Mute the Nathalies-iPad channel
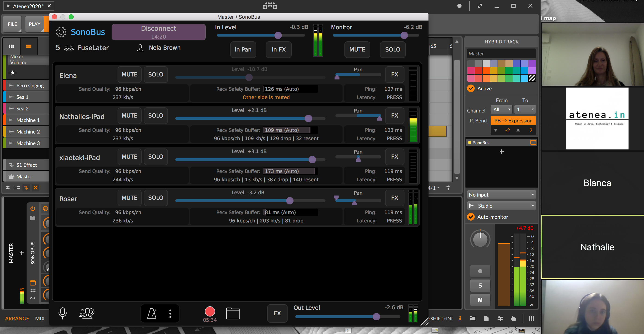The image size is (644, 334). tap(129, 115)
